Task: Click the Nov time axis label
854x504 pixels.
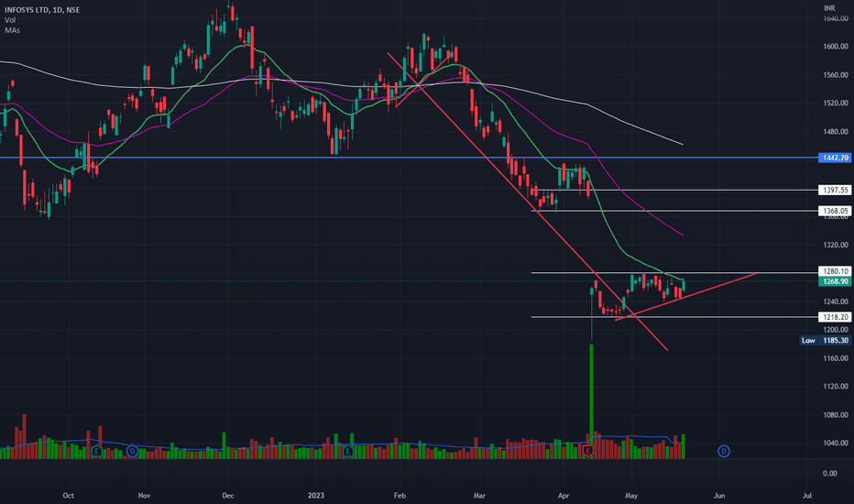Action: (144, 496)
